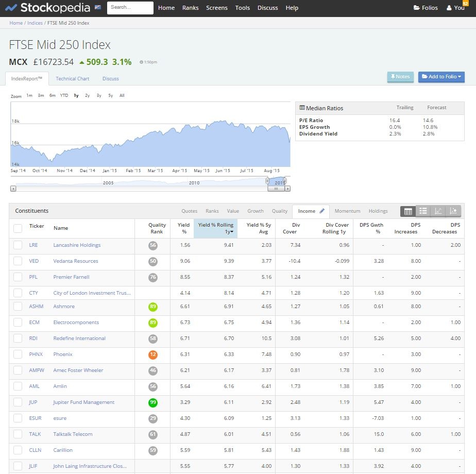Open the Add to Folio dropdown

441,77
